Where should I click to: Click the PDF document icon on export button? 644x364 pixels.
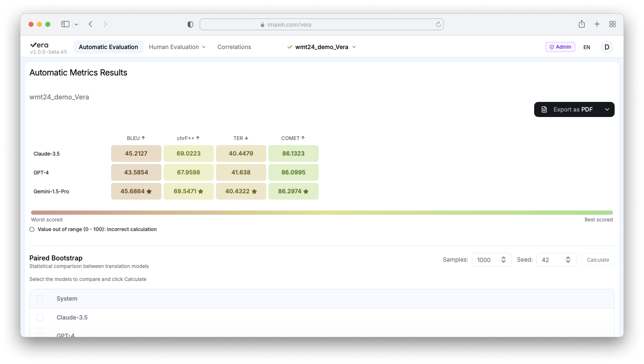click(544, 109)
